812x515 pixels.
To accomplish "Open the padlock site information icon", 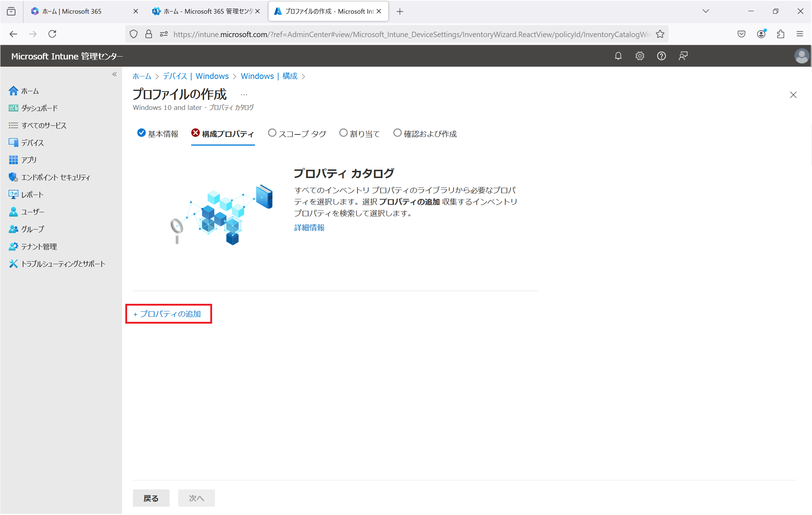I will click(148, 34).
